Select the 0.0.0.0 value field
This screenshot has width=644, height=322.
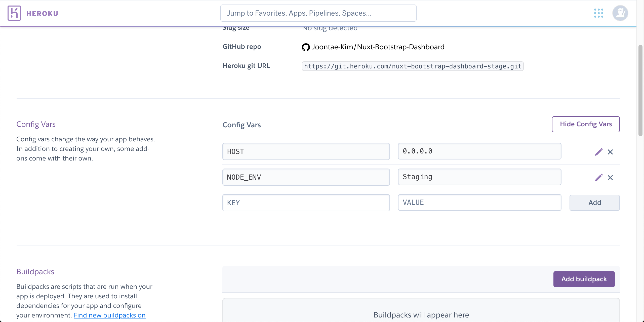pyautogui.click(x=479, y=151)
